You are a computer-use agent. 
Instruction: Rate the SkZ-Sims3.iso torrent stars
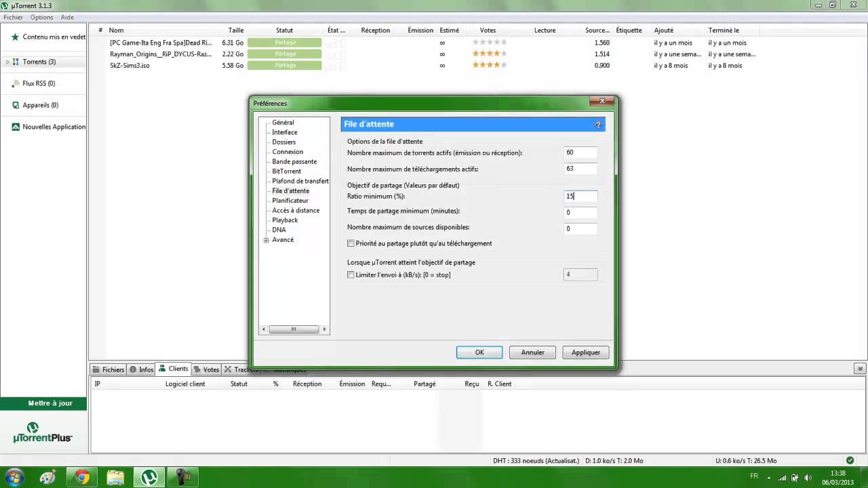coord(490,65)
